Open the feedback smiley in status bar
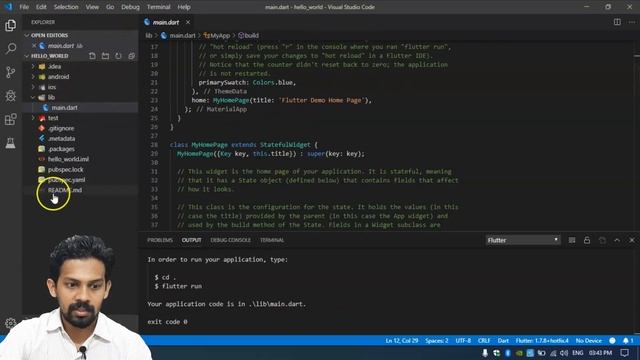 612,340
